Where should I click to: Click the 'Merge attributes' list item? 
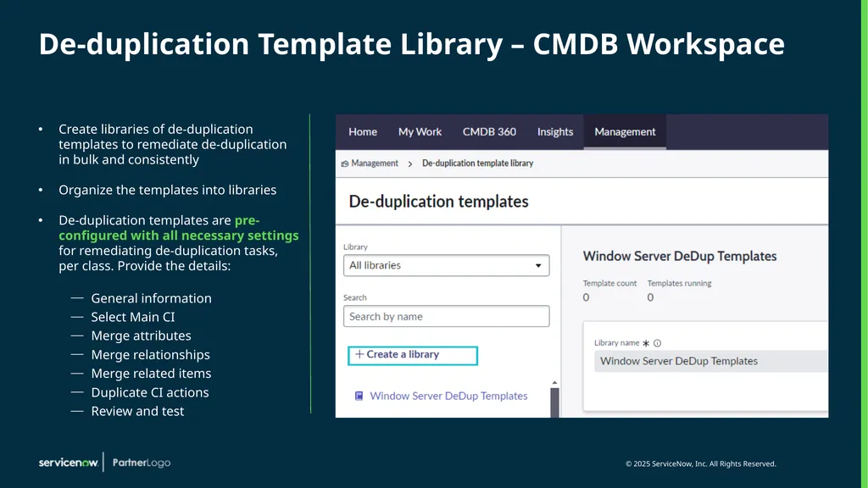(142, 335)
